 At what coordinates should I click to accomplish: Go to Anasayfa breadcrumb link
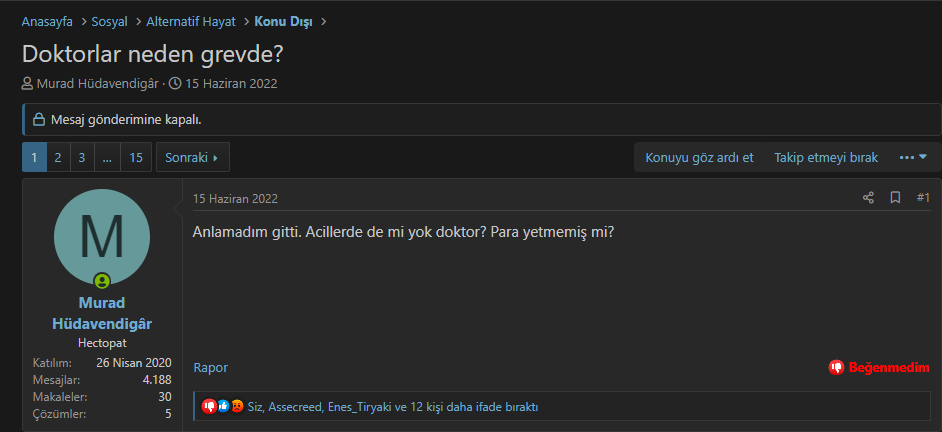(x=47, y=21)
